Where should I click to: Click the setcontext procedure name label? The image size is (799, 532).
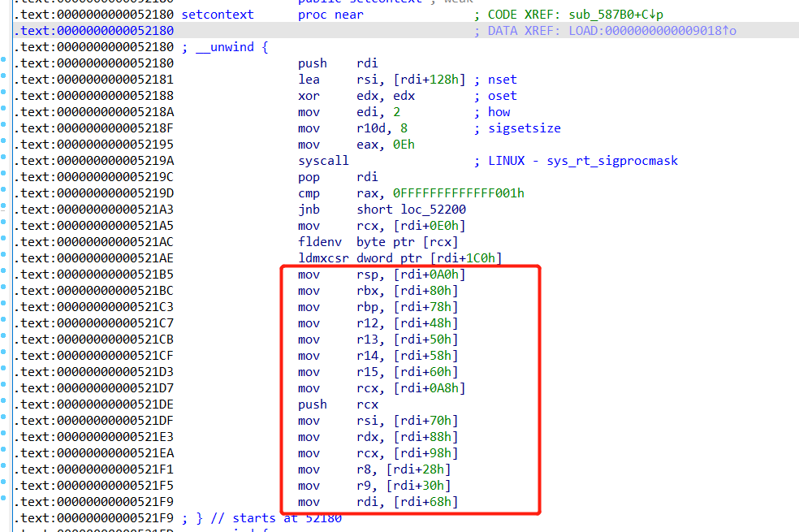218,15
